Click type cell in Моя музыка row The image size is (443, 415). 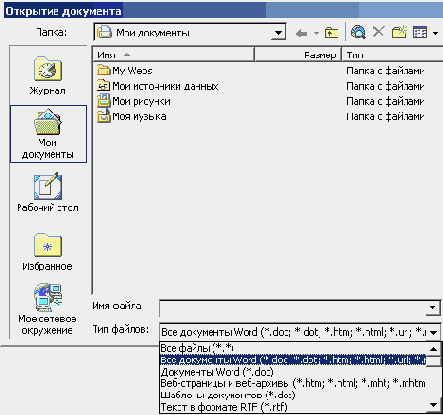tap(385, 116)
